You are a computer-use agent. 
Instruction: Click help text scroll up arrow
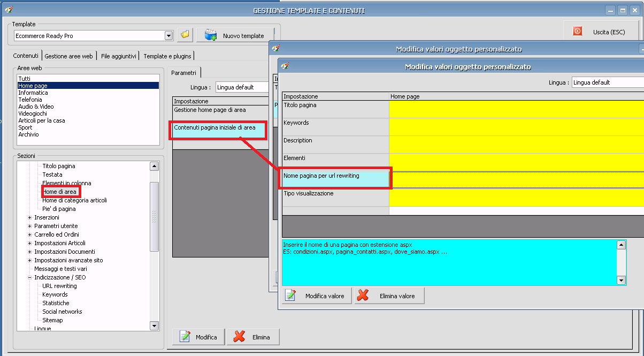(x=622, y=245)
